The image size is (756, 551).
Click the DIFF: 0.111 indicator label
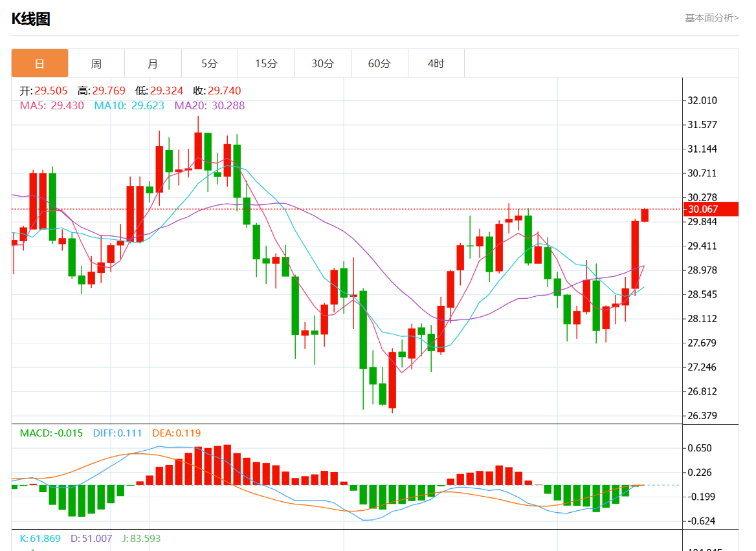point(118,433)
